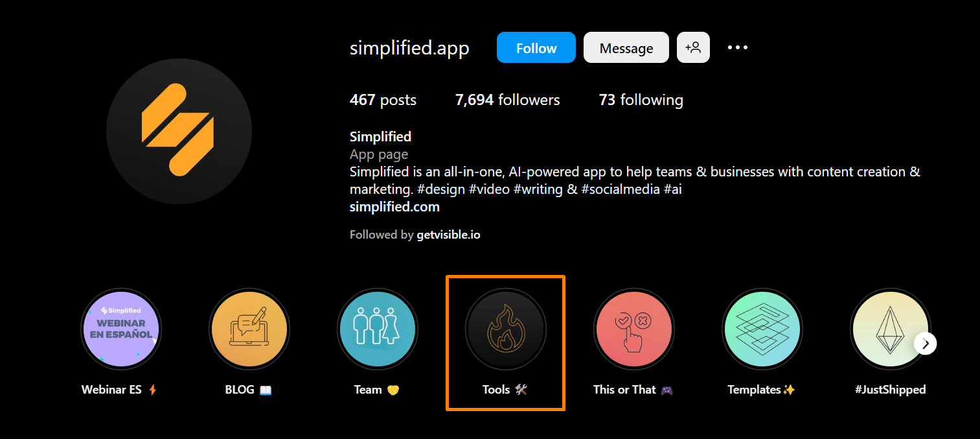View the 73 following list
This screenshot has width=980, height=439.
coord(640,99)
